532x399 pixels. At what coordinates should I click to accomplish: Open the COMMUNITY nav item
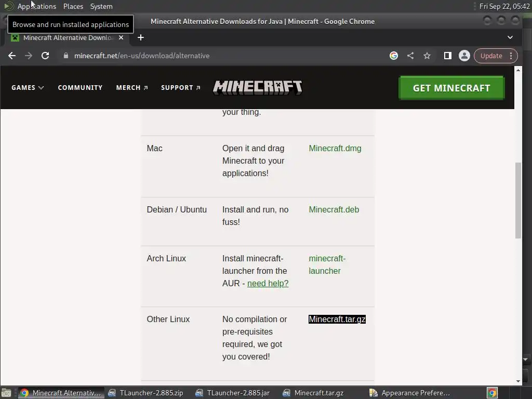click(x=80, y=87)
